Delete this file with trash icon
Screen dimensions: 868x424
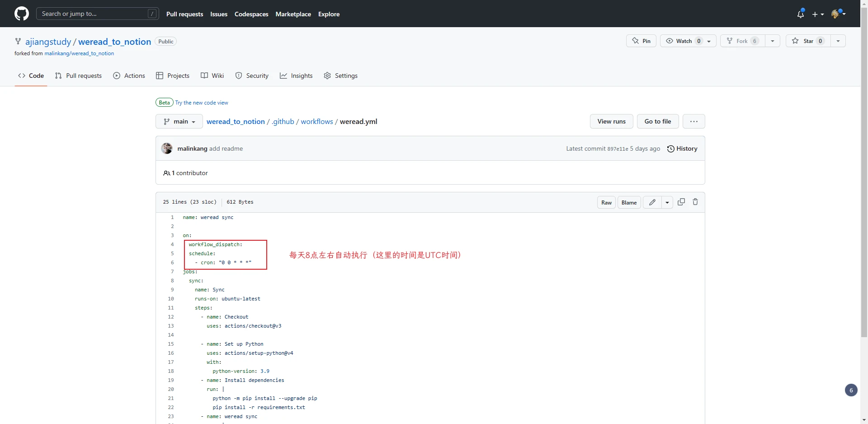pos(695,202)
